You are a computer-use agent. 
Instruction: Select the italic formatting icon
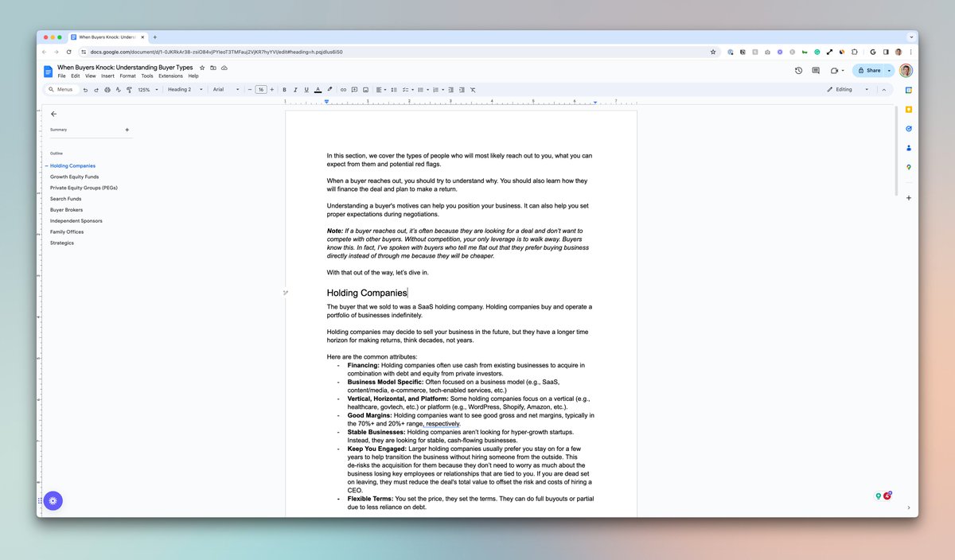coord(295,89)
